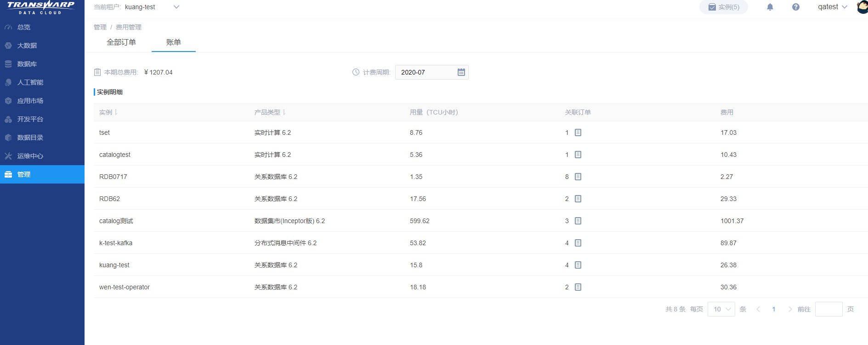The width and height of the screenshot is (868, 345).
Task: Click the k-test-kafka instance name
Action: pos(116,243)
